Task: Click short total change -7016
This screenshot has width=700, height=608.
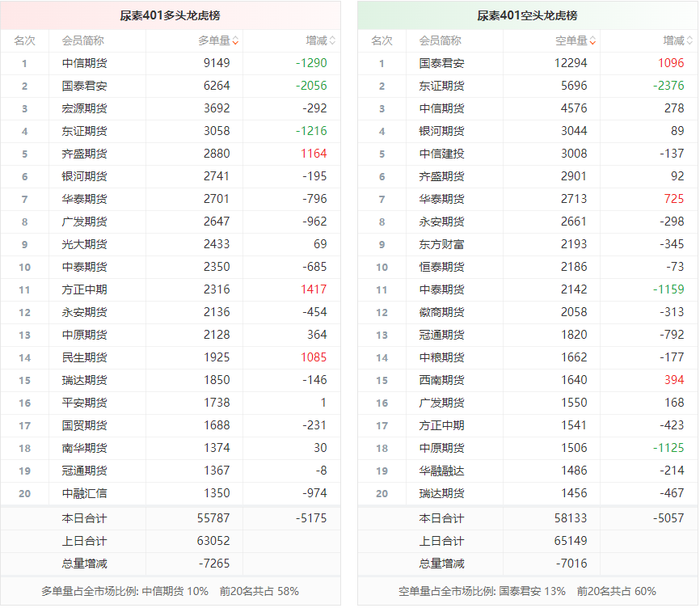Action: (571, 564)
